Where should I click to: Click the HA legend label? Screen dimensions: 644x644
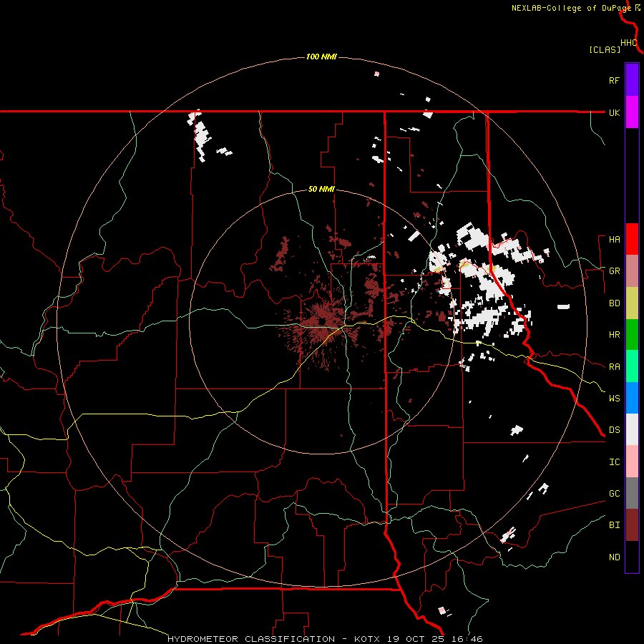tap(614, 240)
